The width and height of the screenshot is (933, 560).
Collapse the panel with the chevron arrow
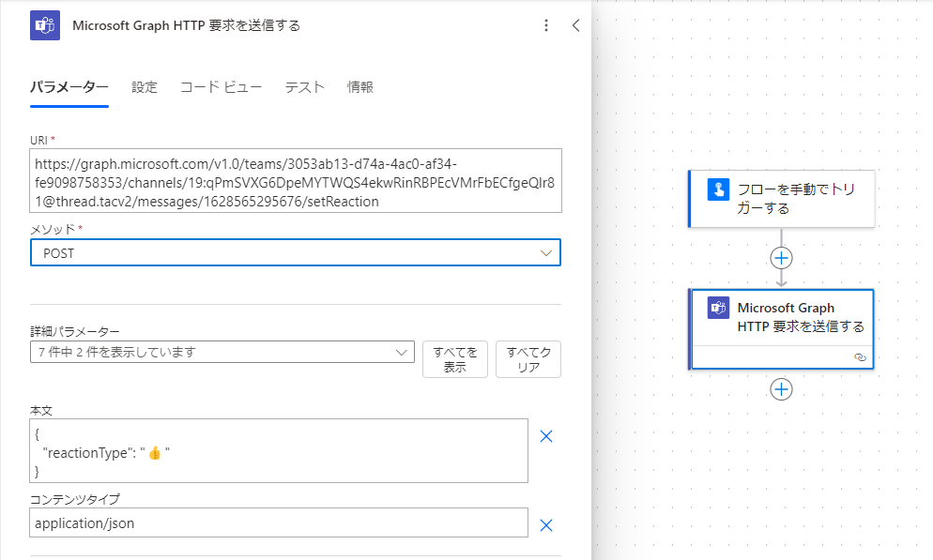pos(575,25)
